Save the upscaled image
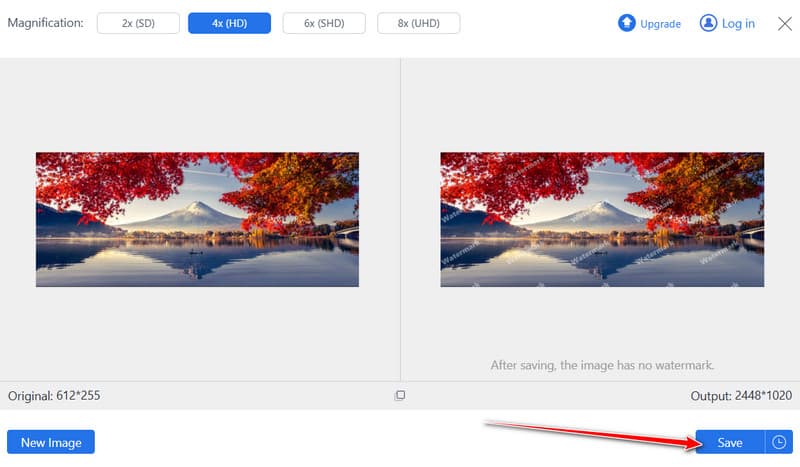 729,442
